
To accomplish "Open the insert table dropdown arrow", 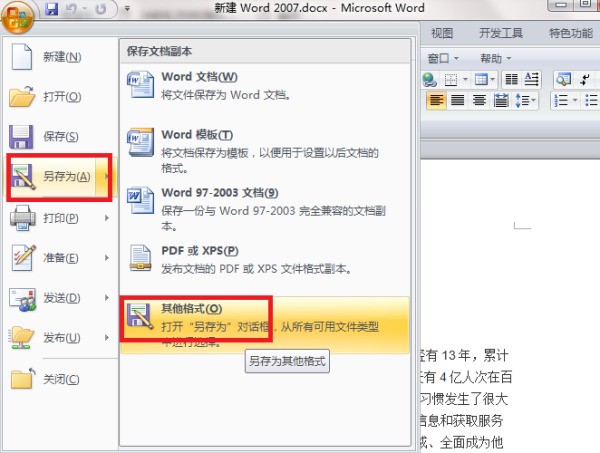I will click(493, 80).
